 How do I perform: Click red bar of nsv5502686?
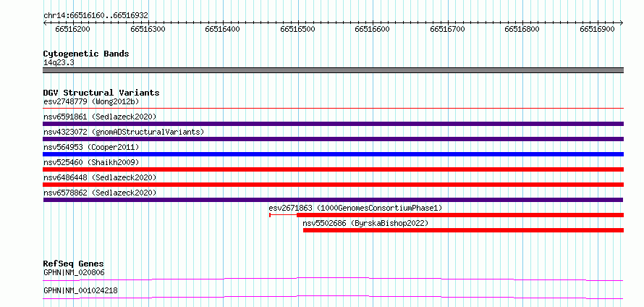coord(463,230)
